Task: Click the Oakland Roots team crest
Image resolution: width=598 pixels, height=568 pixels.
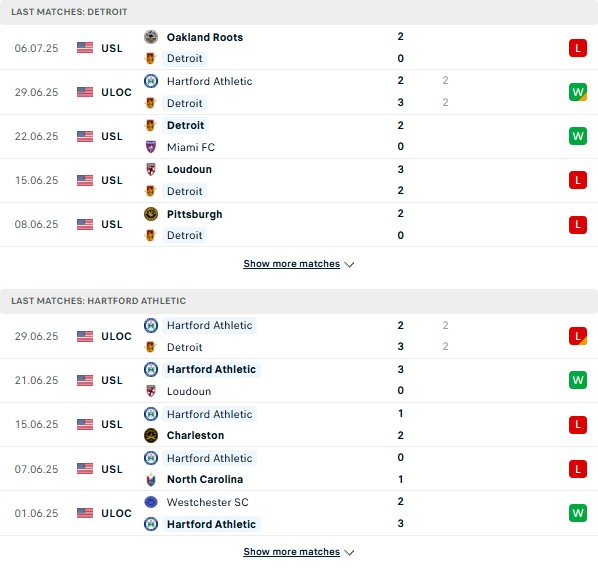Action: 151,37
